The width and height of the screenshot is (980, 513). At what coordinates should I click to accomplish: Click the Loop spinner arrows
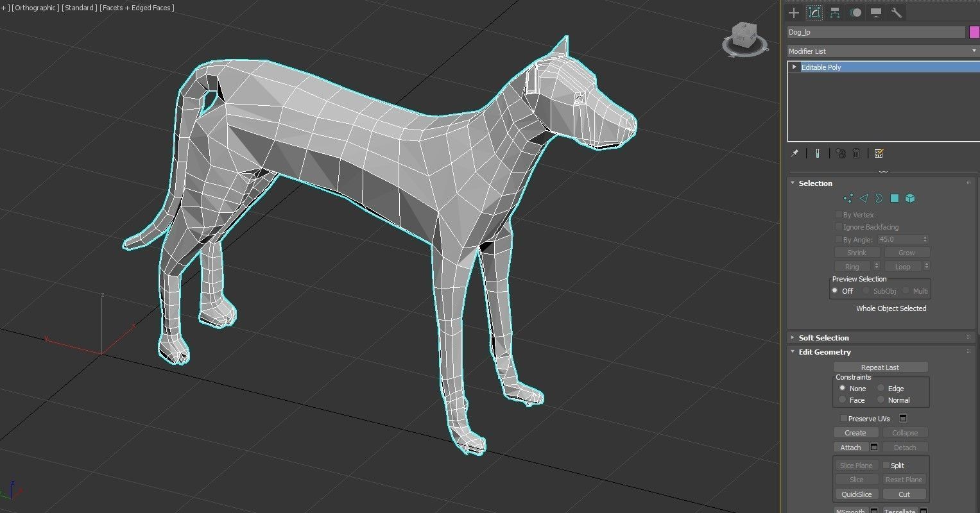(927, 266)
